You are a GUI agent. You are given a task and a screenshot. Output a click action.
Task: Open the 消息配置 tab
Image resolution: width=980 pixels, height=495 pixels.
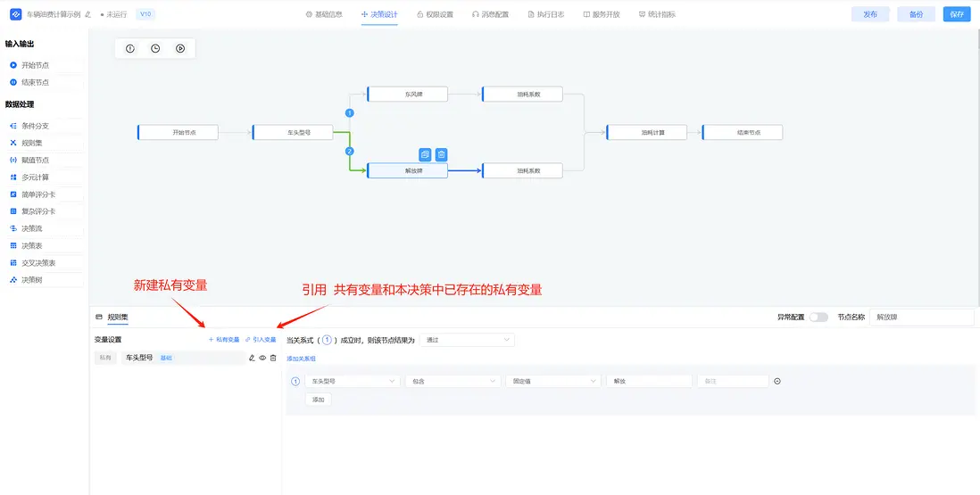[490, 14]
